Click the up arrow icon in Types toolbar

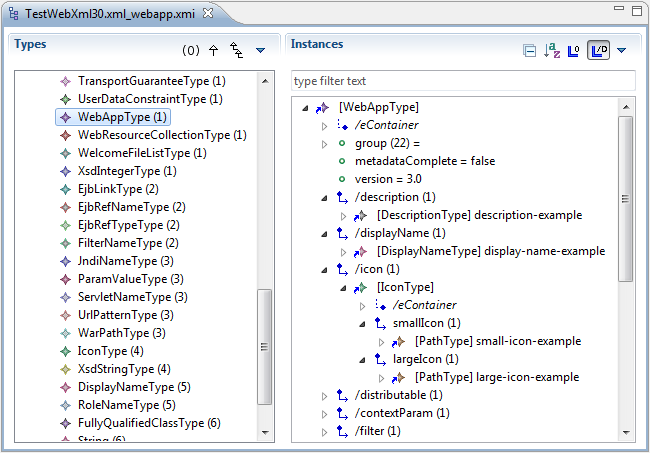[213, 51]
